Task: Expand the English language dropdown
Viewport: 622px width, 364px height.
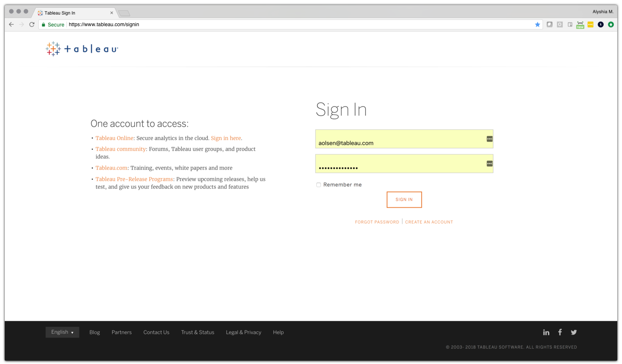Action: point(62,332)
